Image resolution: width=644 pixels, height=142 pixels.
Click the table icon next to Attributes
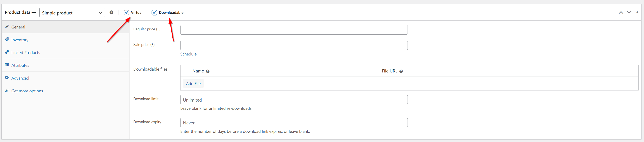pos(7,65)
